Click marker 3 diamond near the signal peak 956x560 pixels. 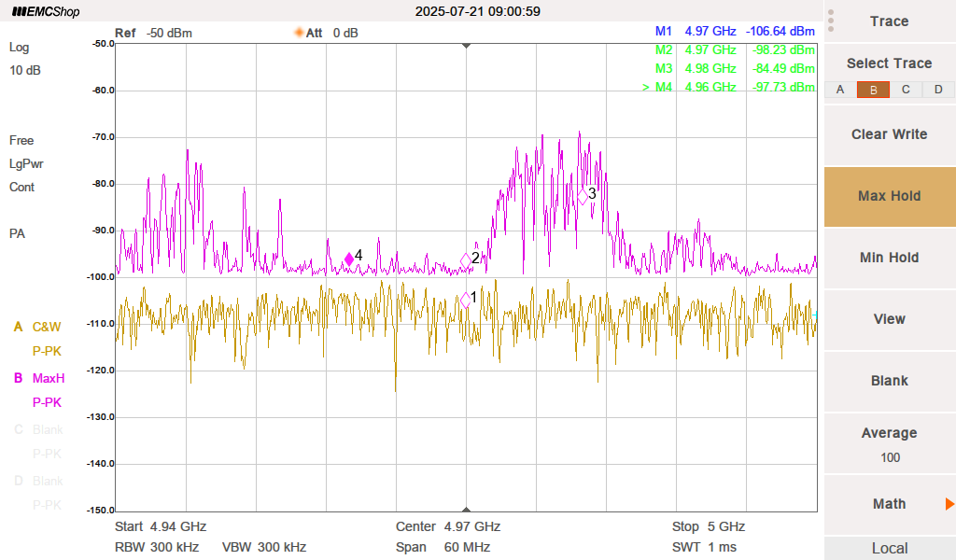pos(583,196)
